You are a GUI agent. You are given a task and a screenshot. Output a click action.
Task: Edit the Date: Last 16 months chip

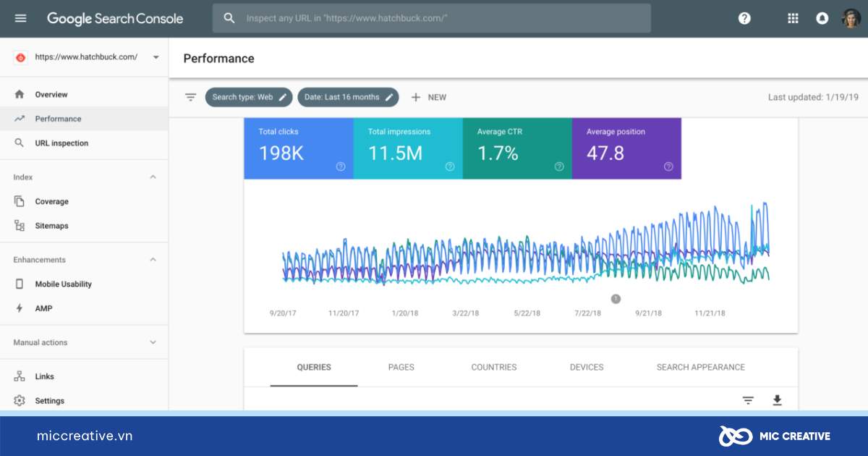[348, 97]
